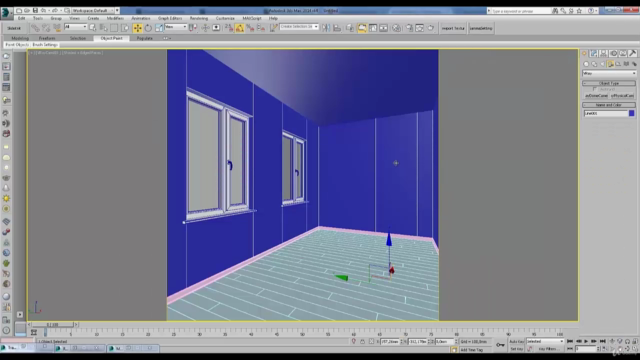The width and height of the screenshot is (640, 360).
Task: Open the Help icon dropdown arrow
Action: [x=596, y=11]
